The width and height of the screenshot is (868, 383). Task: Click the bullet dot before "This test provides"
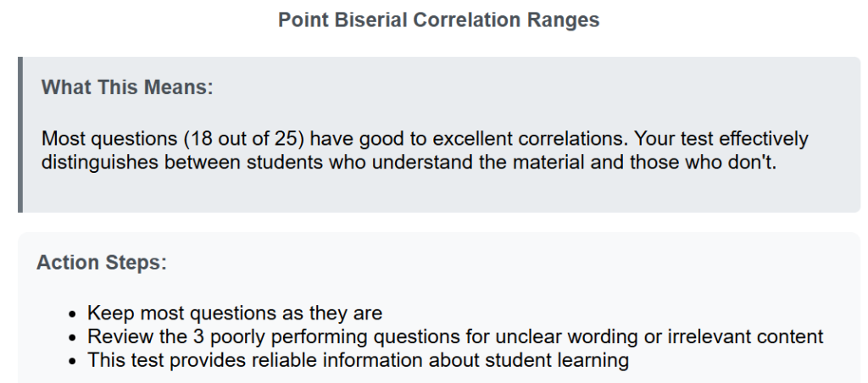pyautogui.click(x=73, y=361)
